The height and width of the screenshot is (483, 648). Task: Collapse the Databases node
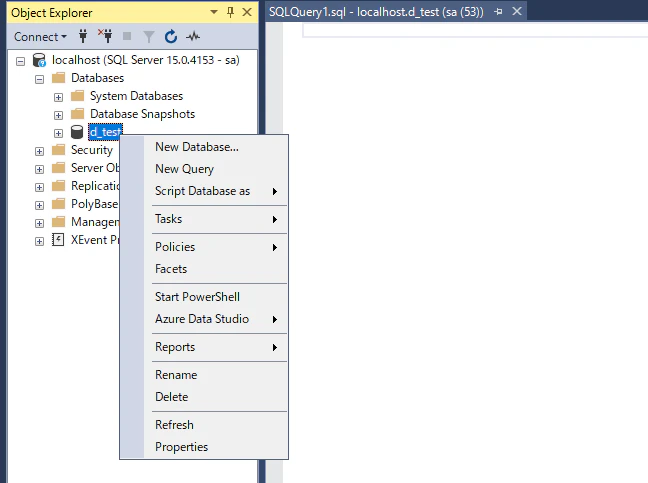point(39,79)
